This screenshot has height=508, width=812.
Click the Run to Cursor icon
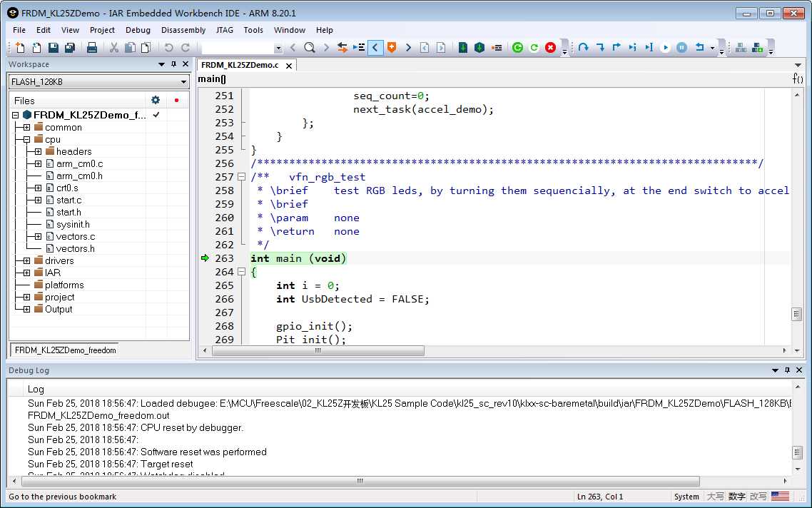(649, 48)
